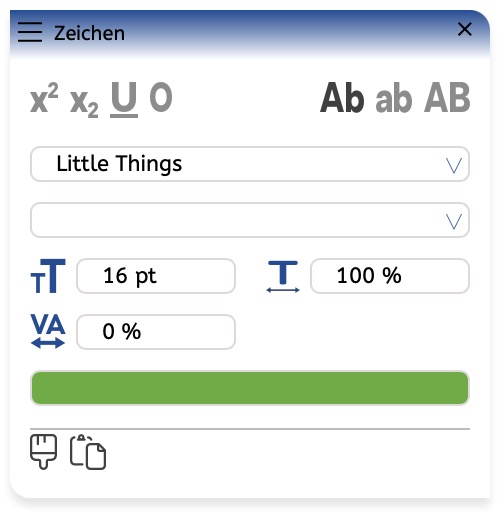The width and height of the screenshot is (500, 512).
Task: Click the paste formatting clipboard icon
Action: (x=88, y=452)
